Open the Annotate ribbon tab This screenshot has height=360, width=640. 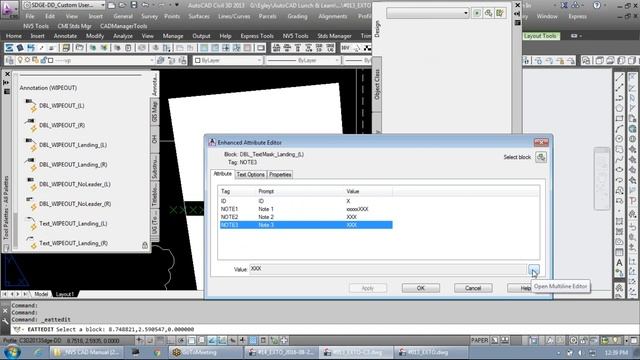coord(65,36)
